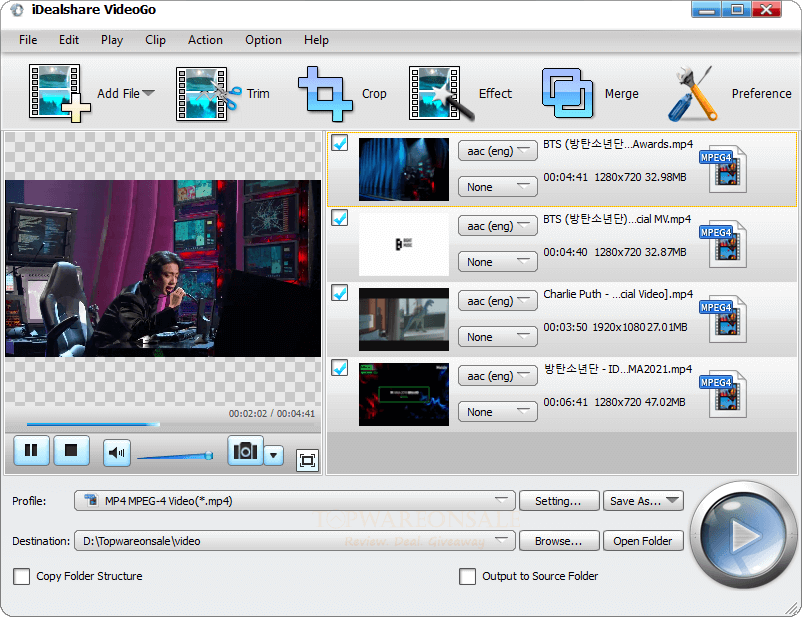Expand the Add File dropdown arrow

(x=148, y=93)
